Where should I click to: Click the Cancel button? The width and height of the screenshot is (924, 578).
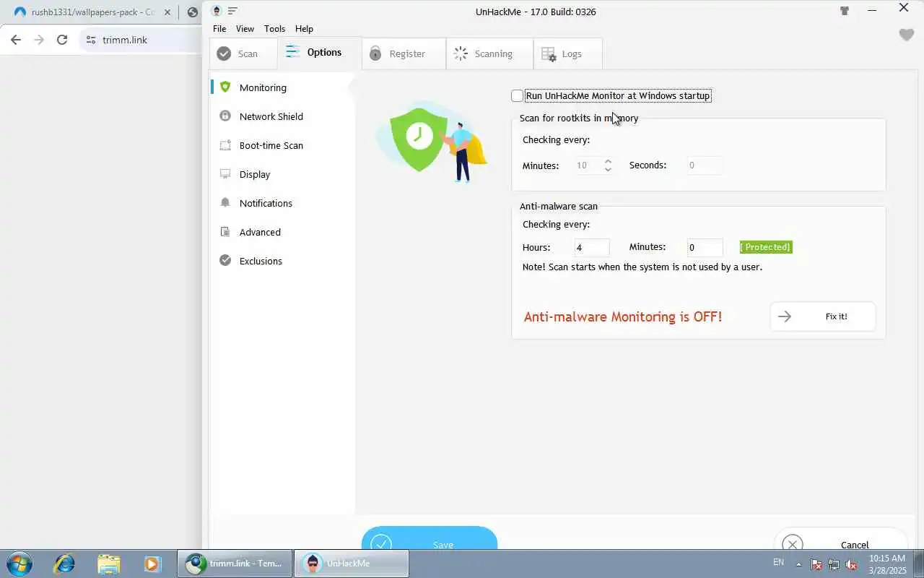[x=840, y=539]
